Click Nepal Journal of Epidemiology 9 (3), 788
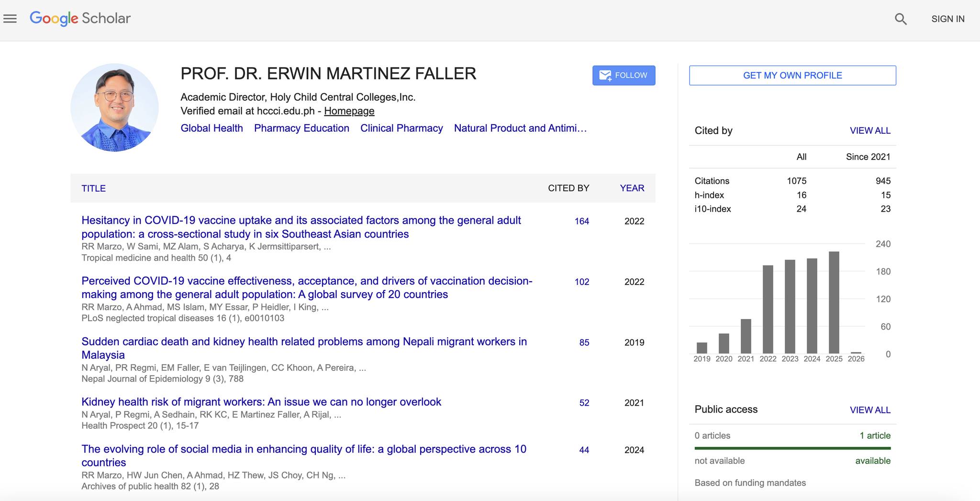 163,379
